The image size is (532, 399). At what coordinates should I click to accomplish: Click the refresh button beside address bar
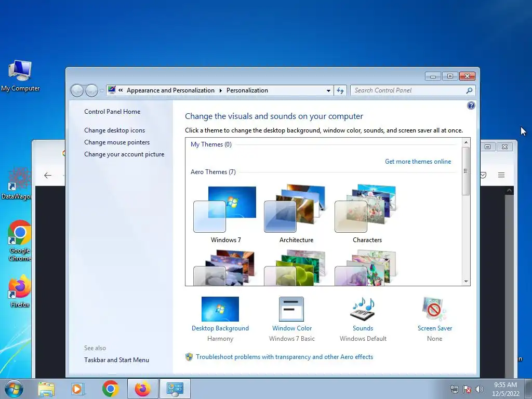340,90
